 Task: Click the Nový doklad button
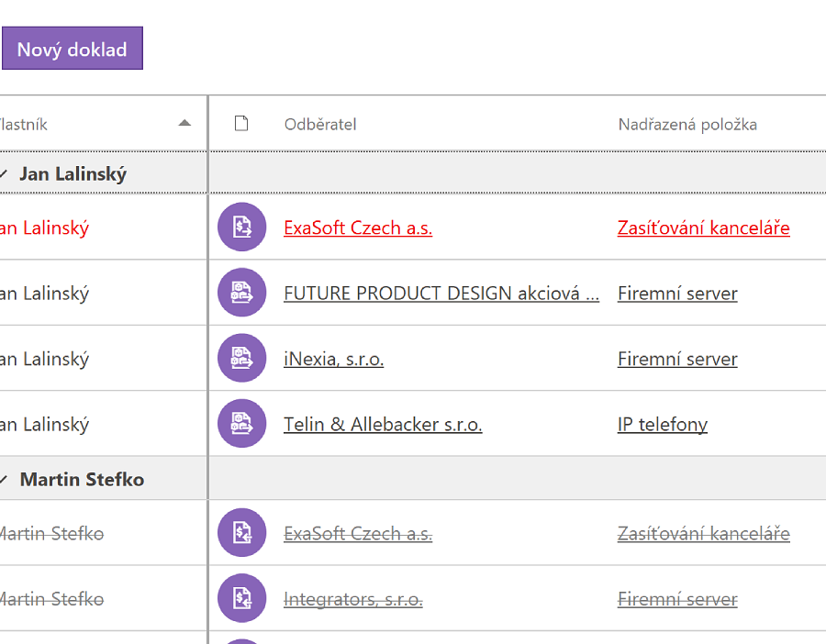[x=73, y=49]
